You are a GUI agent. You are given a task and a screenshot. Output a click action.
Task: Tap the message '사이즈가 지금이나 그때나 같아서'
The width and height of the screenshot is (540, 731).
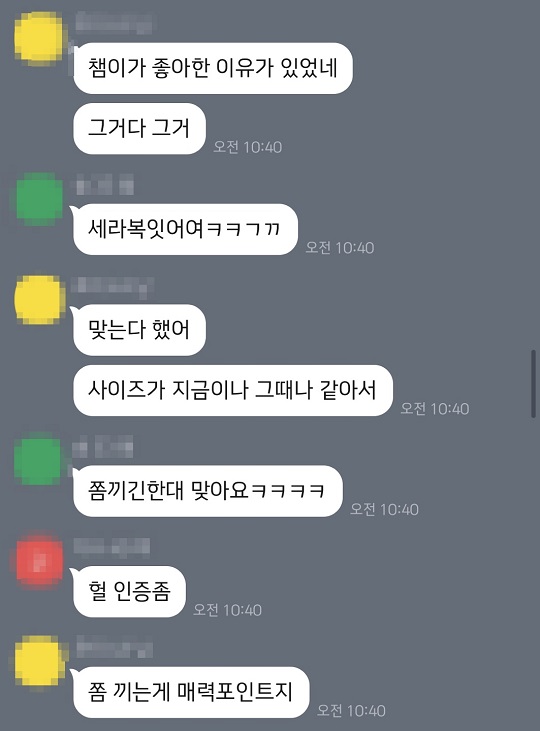pos(233,390)
